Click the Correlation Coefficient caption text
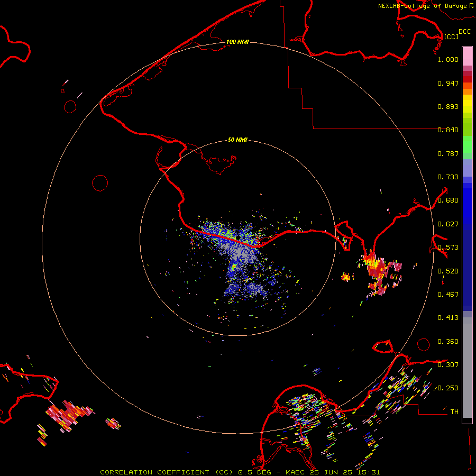Image resolution: width=476 pixels, height=476 pixels. coord(240,472)
